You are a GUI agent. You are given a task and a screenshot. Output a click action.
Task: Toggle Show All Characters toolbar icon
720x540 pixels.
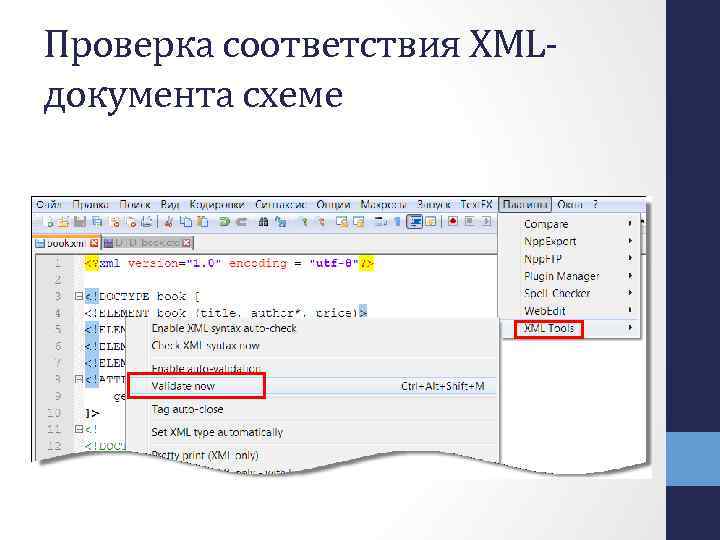tap(397, 222)
